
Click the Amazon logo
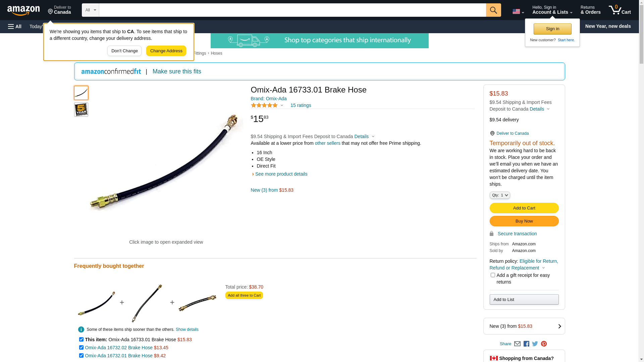(23, 10)
